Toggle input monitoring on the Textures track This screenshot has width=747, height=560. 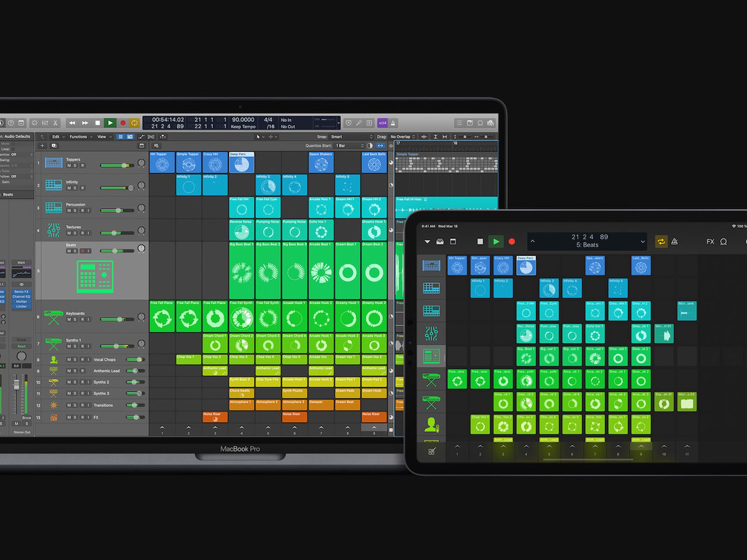(x=89, y=233)
